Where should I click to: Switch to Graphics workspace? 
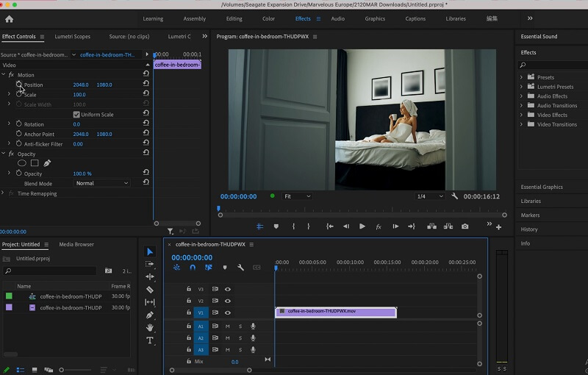point(375,19)
